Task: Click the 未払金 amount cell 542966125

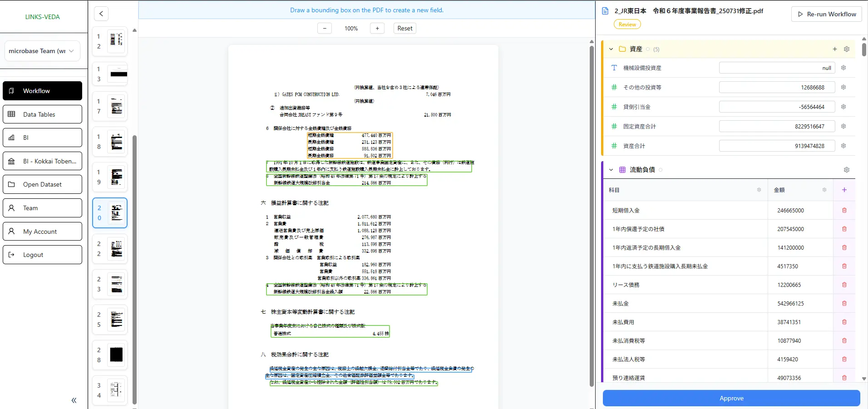Action: 800,303
